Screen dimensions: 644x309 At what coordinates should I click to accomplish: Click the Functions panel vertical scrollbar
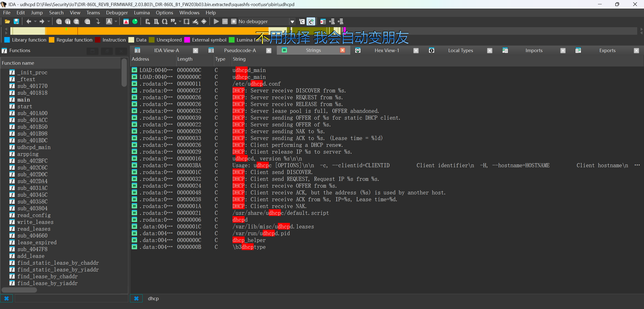coord(124,73)
